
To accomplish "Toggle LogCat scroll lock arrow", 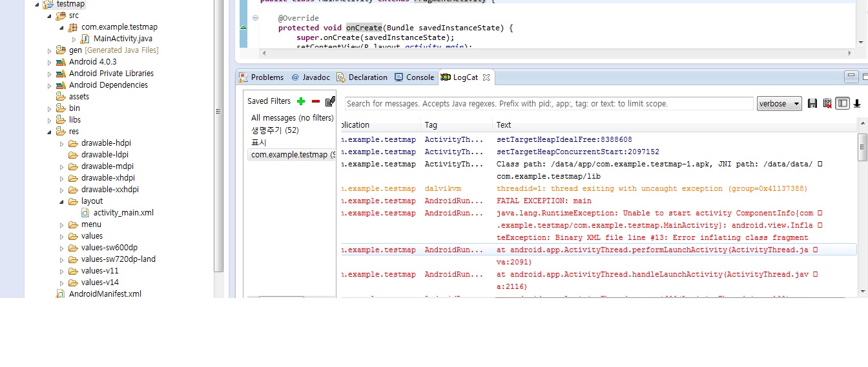I will tap(858, 103).
